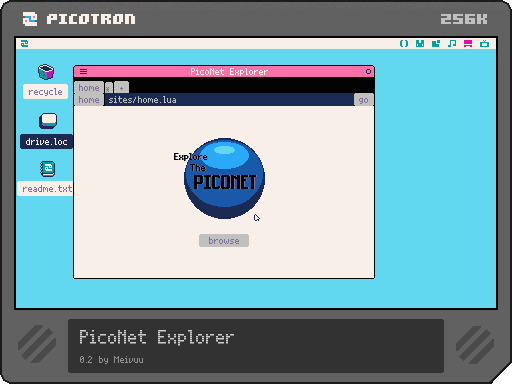Close the PicoNet Explorer window
Image resolution: width=512 pixels, height=384 pixels.
point(368,71)
